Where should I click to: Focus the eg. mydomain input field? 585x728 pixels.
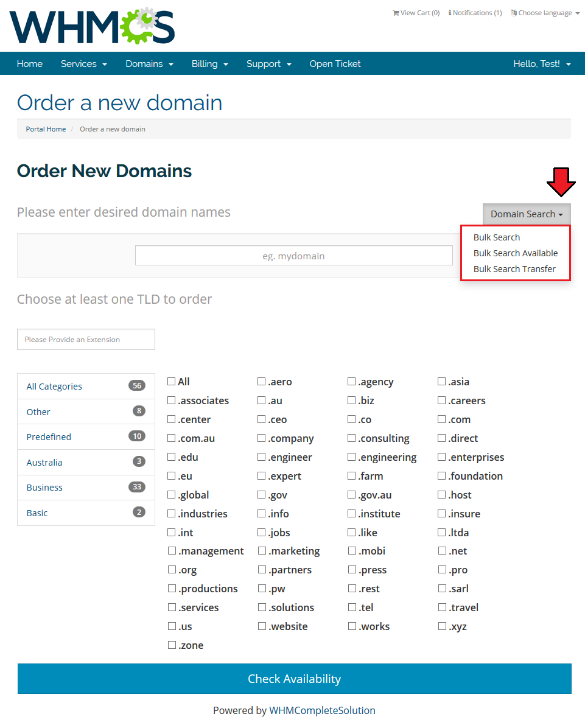293,256
